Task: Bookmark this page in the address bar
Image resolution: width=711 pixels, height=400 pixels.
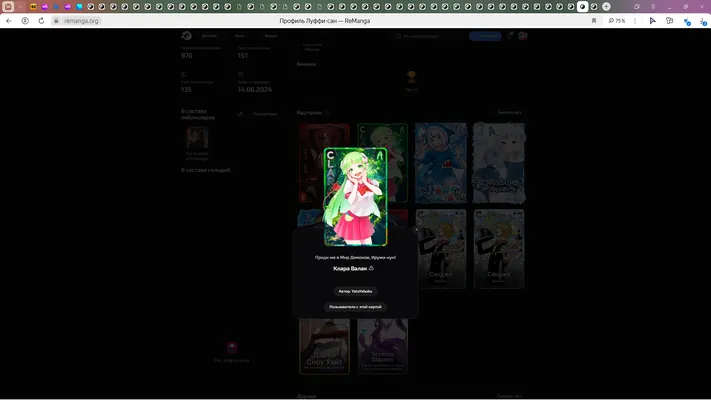Action: 594,21
